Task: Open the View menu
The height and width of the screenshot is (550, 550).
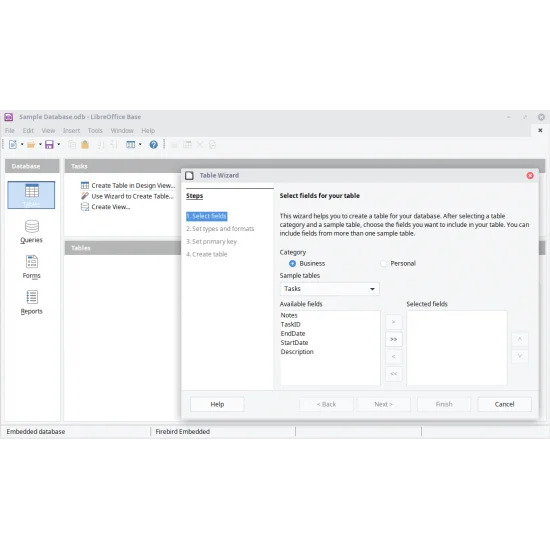Action: coord(48,130)
